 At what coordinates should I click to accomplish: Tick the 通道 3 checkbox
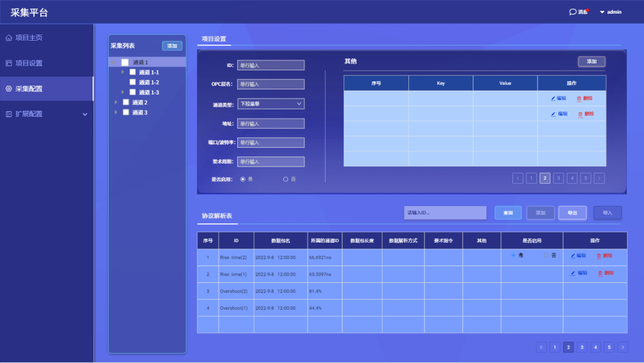click(x=126, y=112)
